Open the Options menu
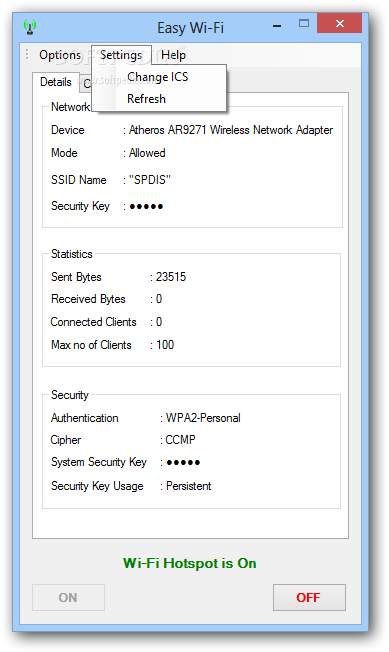Screen dimensions: 389x652 [60, 55]
